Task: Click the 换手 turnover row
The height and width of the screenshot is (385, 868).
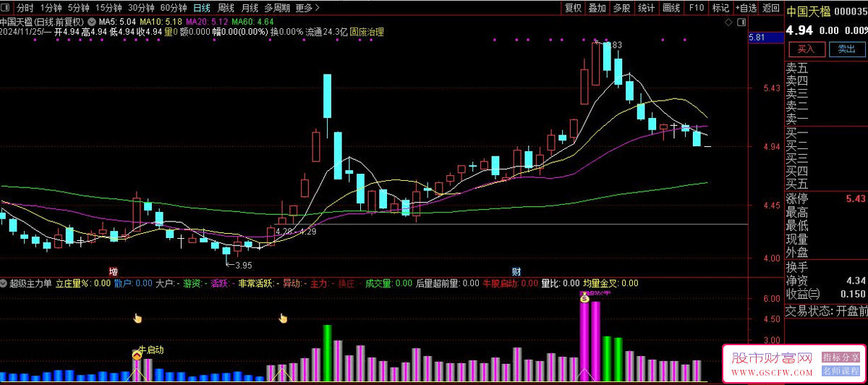Action: tap(826, 267)
